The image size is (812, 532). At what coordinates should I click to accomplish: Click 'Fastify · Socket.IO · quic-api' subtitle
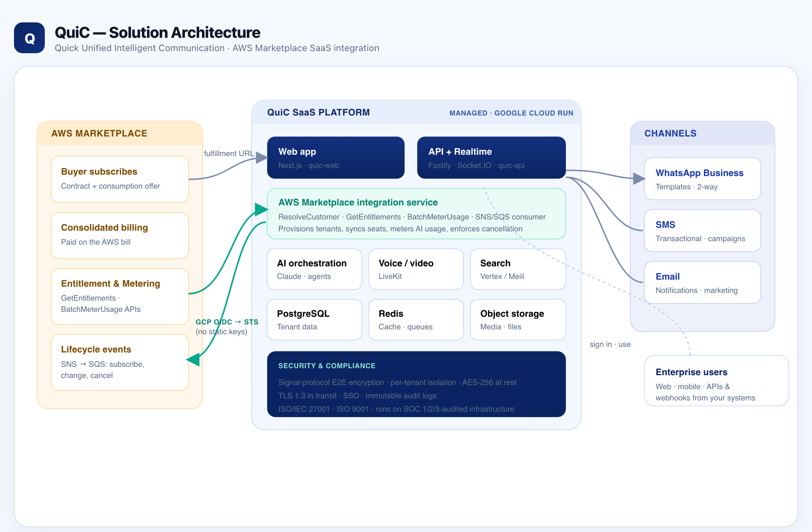476,166
